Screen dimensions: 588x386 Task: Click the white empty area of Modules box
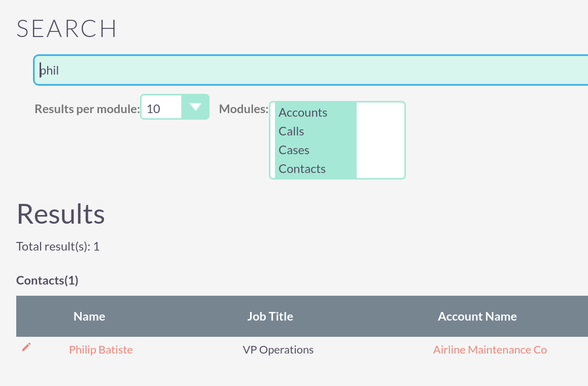pos(380,141)
